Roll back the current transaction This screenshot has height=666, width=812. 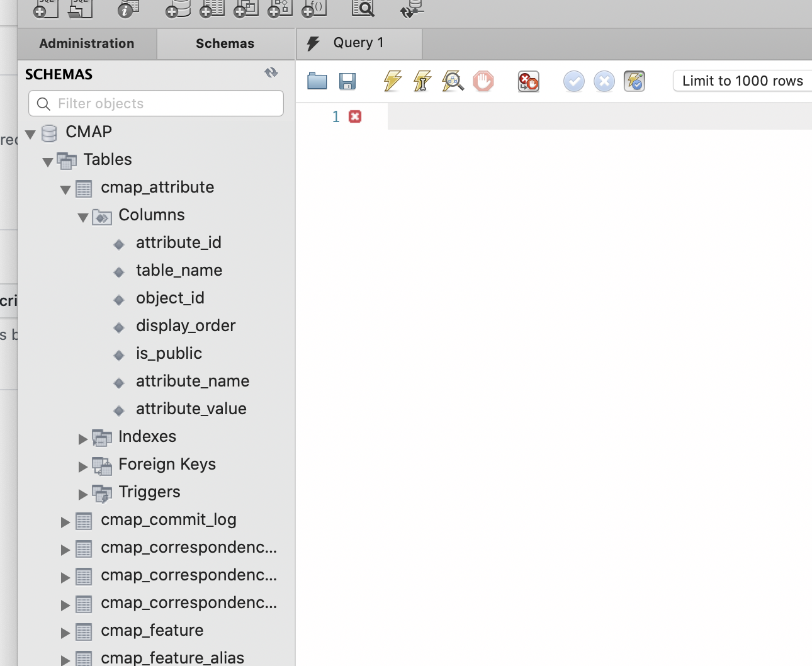click(604, 81)
